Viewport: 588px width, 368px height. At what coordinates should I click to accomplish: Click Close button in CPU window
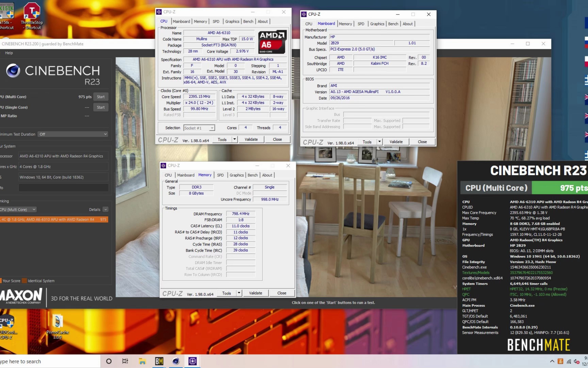[277, 140]
